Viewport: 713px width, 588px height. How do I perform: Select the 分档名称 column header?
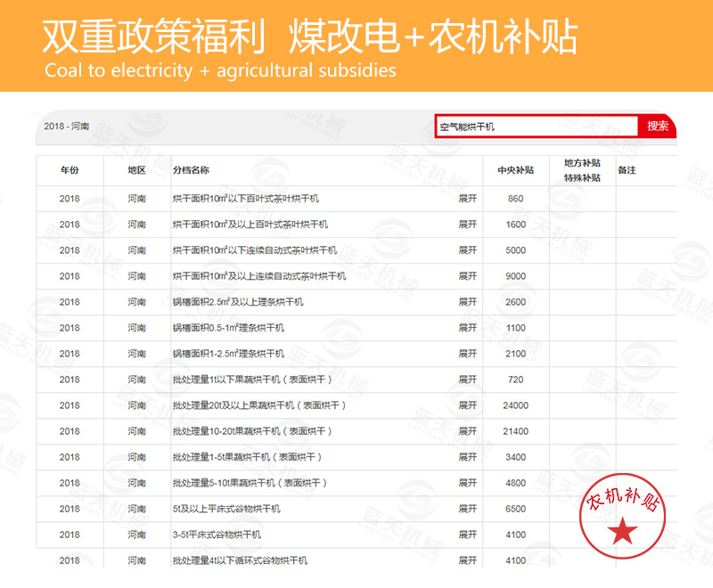[191, 170]
